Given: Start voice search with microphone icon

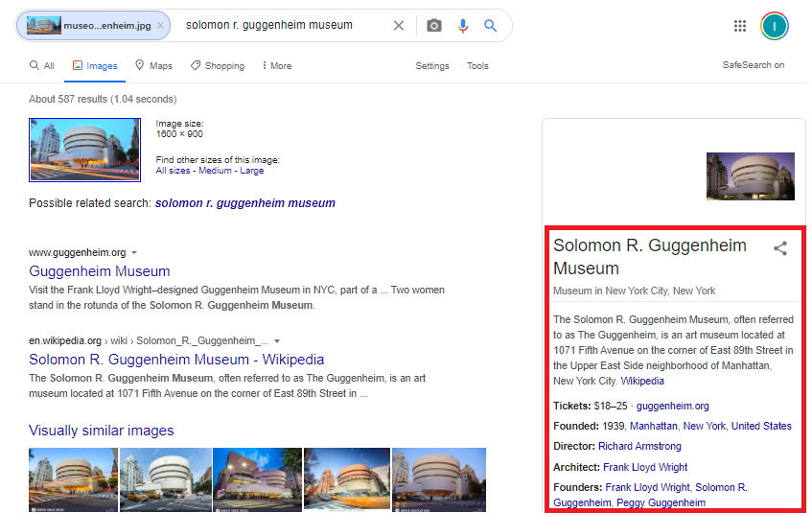Looking at the screenshot, I should (x=462, y=25).
